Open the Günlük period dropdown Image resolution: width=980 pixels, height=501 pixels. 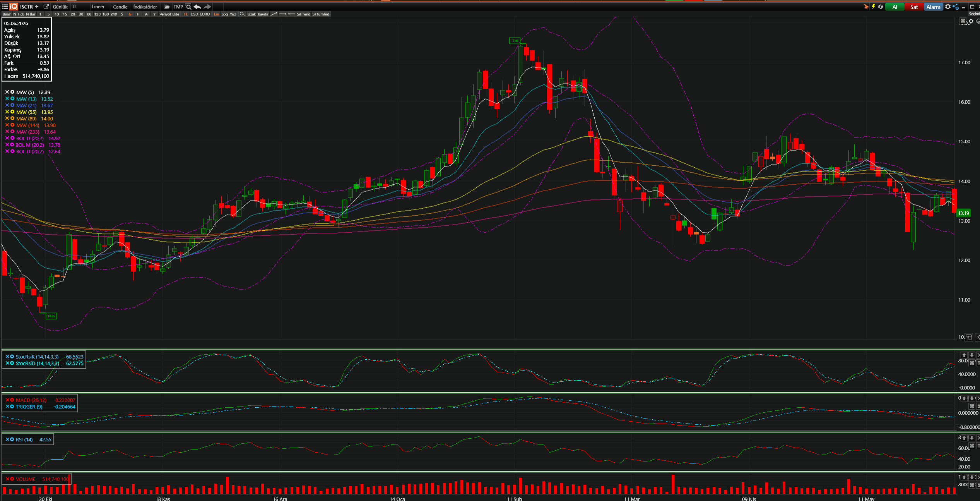60,7
